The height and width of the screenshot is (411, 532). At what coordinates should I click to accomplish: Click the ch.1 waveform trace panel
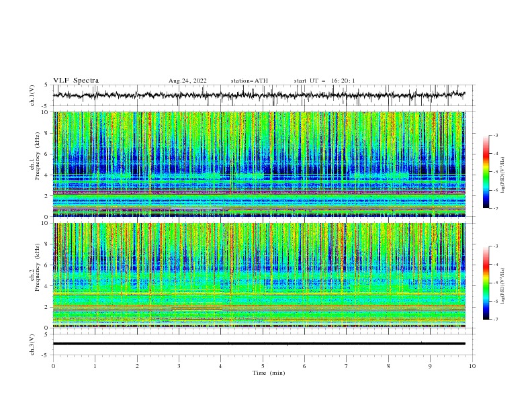click(x=263, y=95)
